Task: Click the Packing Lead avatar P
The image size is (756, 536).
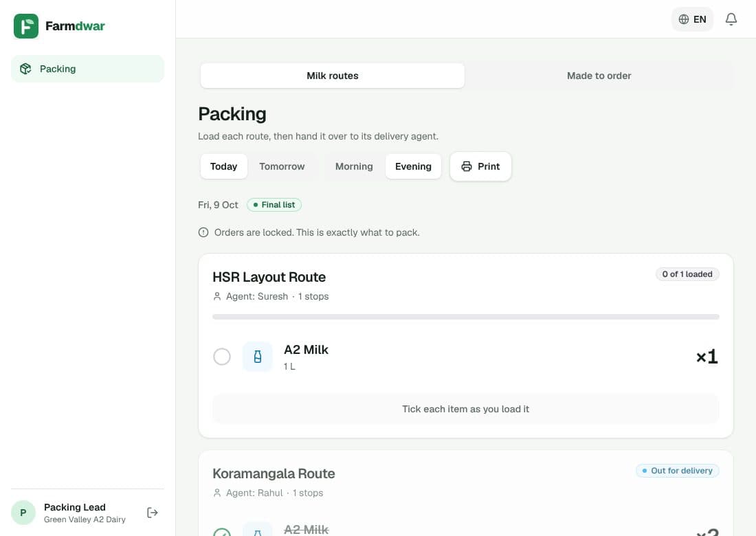Action: click(x=23, y=513)
